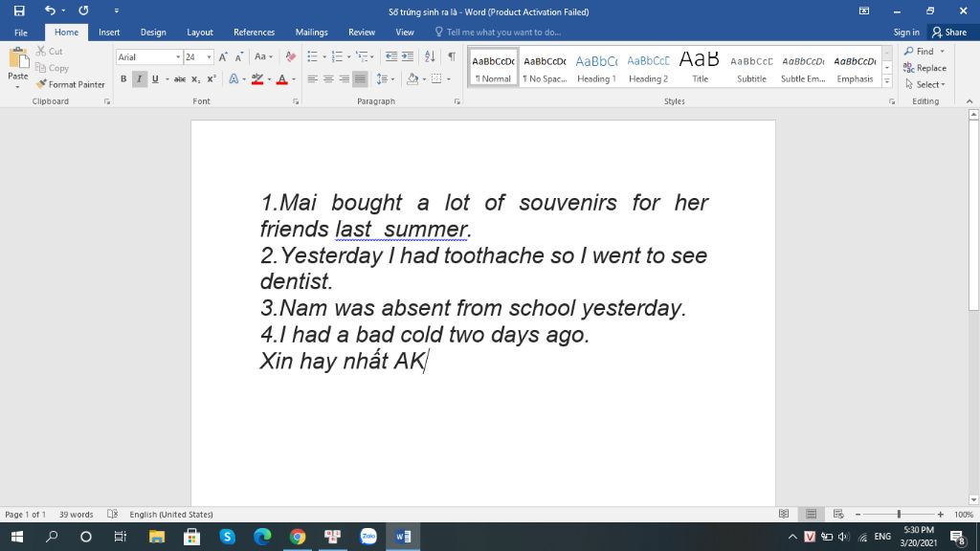Open the Layout tab
980x551 pixels.
point(200,33)
